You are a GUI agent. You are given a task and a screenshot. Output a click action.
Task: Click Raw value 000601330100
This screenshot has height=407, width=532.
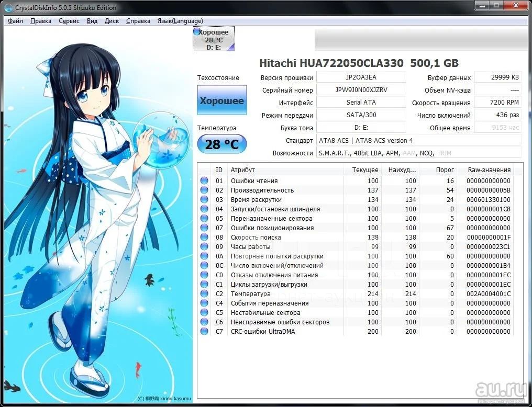pyautogui.click(x=488, y=200)
